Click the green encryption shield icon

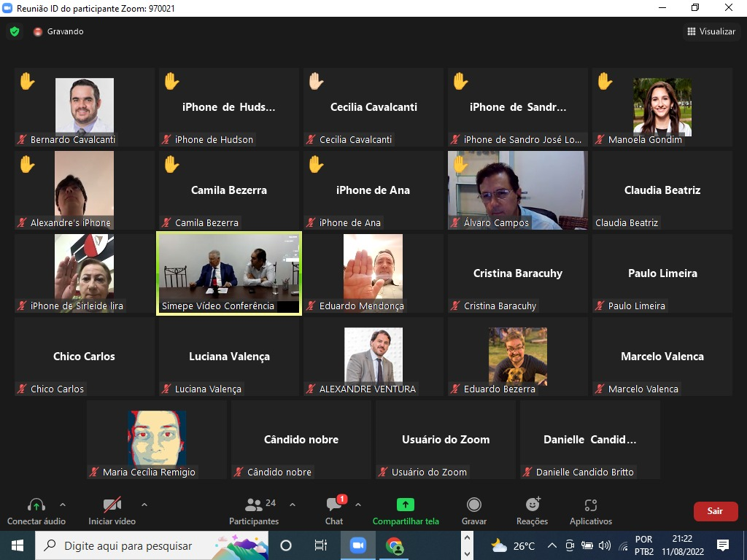[x=15, y=31]
